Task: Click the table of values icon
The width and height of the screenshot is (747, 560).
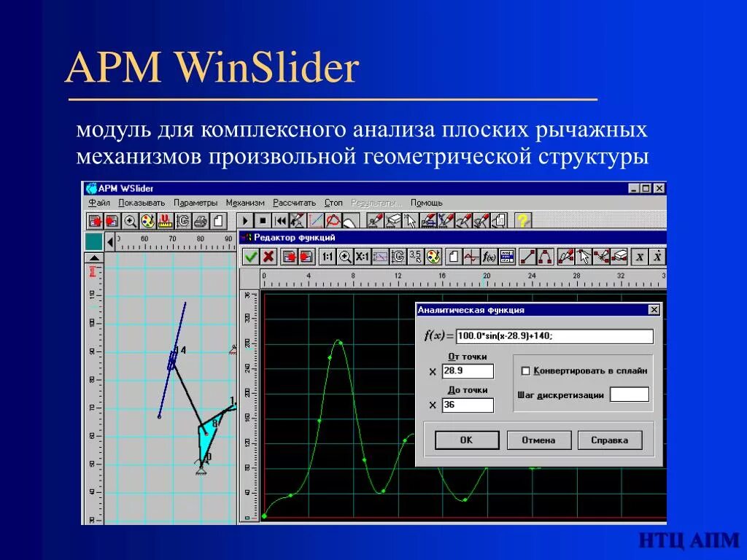Action: (506, 257)
